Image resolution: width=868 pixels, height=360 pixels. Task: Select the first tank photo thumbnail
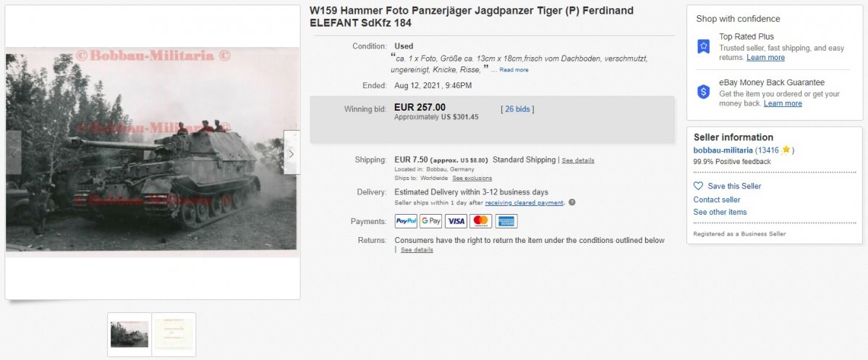pos(129,334)
